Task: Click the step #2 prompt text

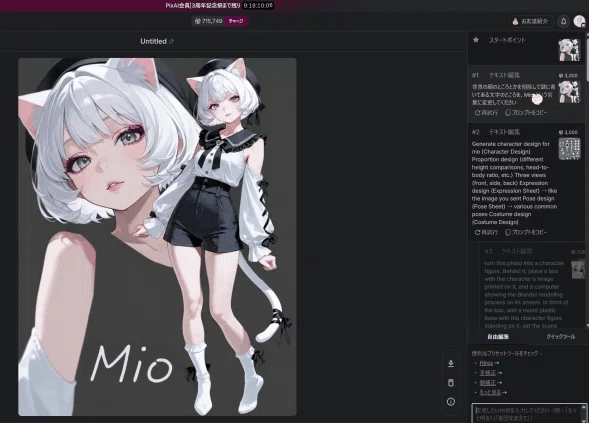Action: 514,183
